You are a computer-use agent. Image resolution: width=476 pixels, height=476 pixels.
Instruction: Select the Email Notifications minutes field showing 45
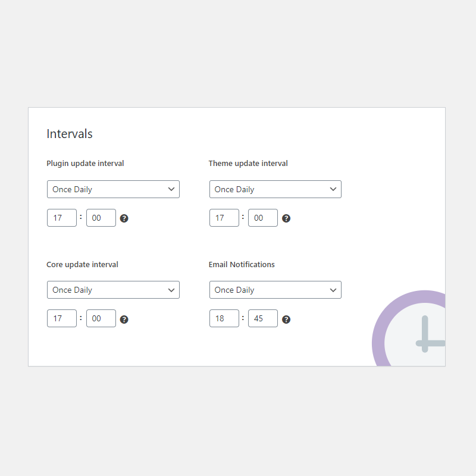coord(263,318)
